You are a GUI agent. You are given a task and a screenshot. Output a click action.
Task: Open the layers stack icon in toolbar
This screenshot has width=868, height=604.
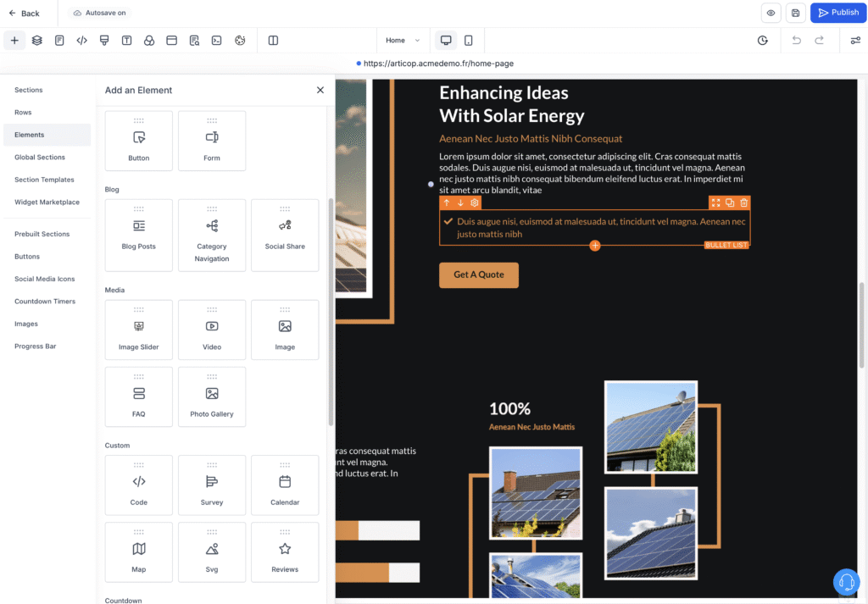(x=37, y=41)
